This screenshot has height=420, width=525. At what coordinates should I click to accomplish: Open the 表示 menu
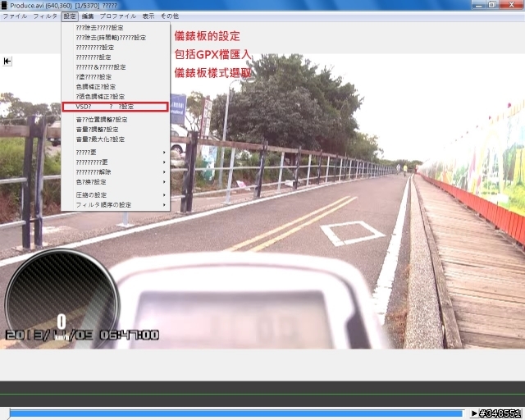[x=148, y=16]
